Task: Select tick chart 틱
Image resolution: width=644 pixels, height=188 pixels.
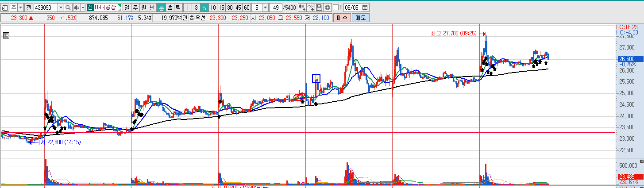Action: 178,8
